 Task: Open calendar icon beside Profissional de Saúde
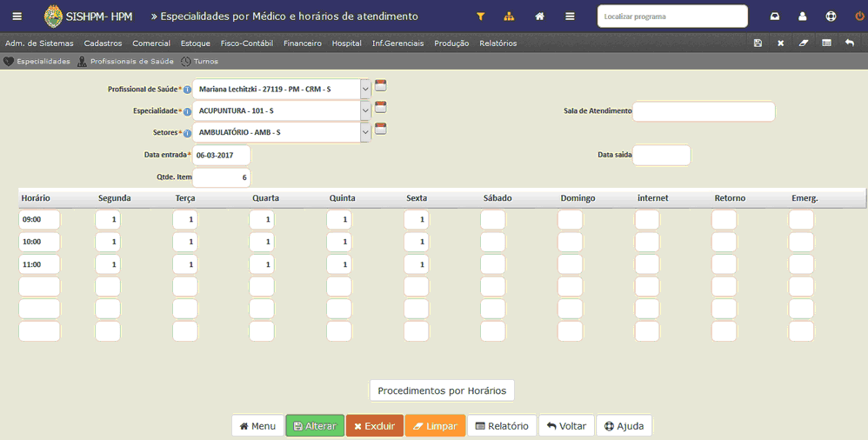pos(380,85)
